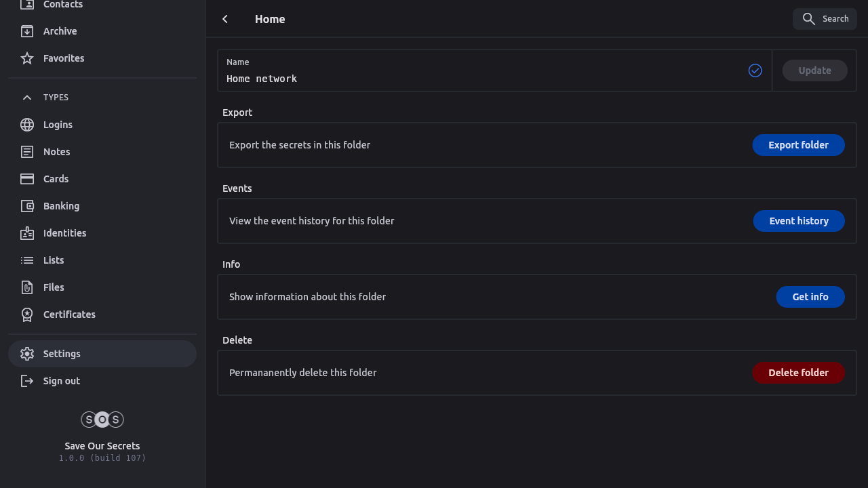This screenshot has height=488, width=868.
Task: Open Notes in the sidebar
Action: (57, 152)
